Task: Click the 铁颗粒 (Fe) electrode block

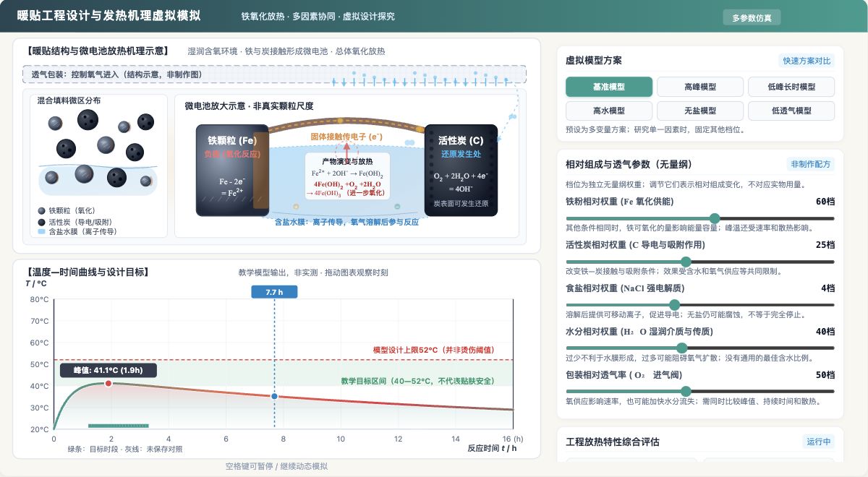Action: (x=232, y=171)
